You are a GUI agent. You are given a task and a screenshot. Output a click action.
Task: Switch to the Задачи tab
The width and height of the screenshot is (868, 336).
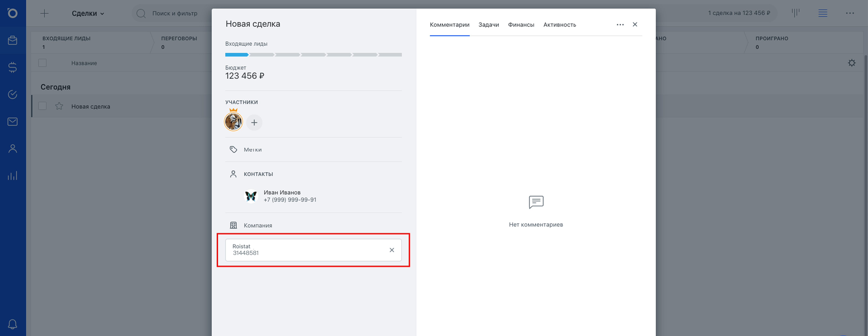488,25
